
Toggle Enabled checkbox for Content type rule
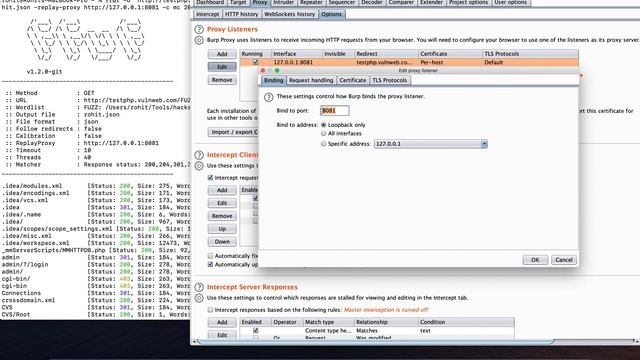tap(256, 331)
